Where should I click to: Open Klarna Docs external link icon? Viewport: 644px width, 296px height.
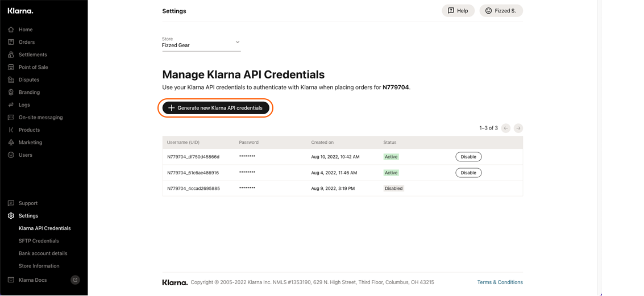[75, 280]
